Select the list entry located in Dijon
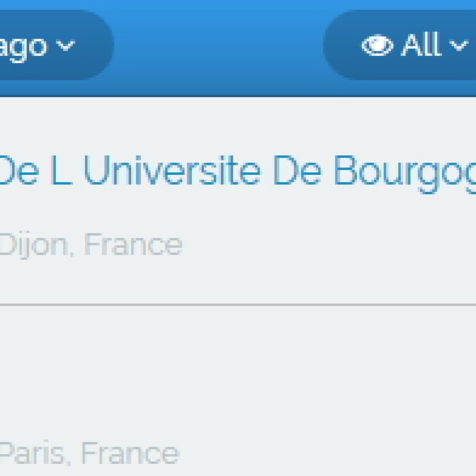The image size is (476, 476). (238, 201)
